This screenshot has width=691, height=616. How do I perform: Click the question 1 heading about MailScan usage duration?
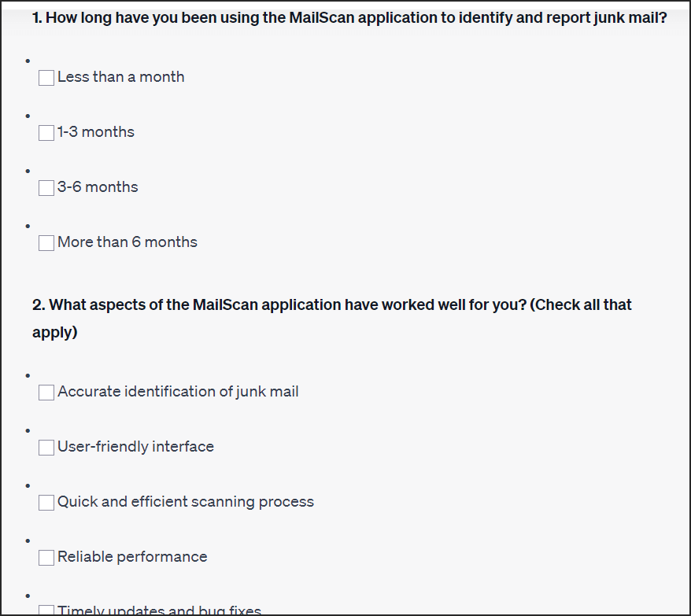tap(349, 17)
